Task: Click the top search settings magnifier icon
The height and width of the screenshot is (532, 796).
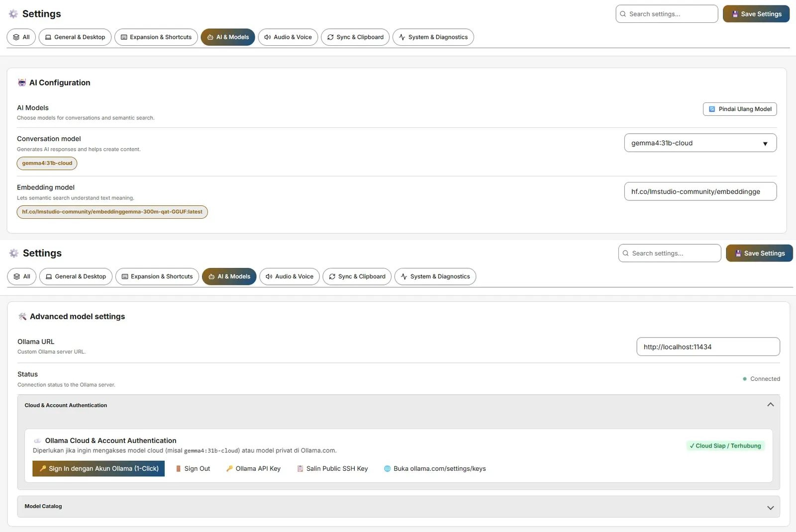Action: pos(623,14)
